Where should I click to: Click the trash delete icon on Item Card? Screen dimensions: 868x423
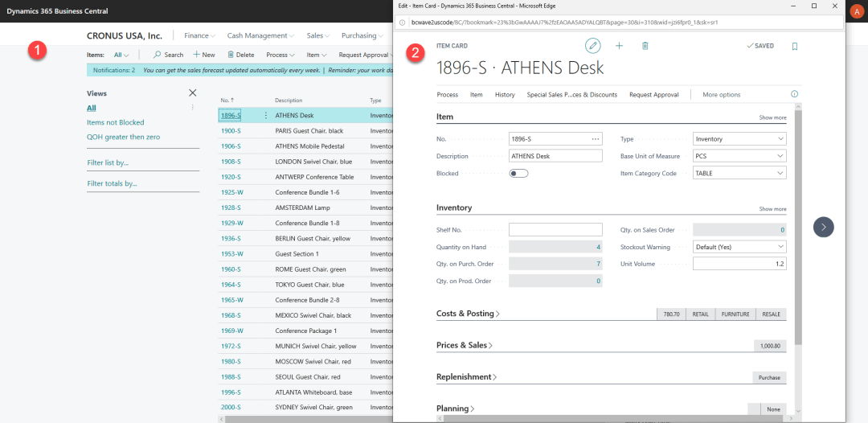645,46
